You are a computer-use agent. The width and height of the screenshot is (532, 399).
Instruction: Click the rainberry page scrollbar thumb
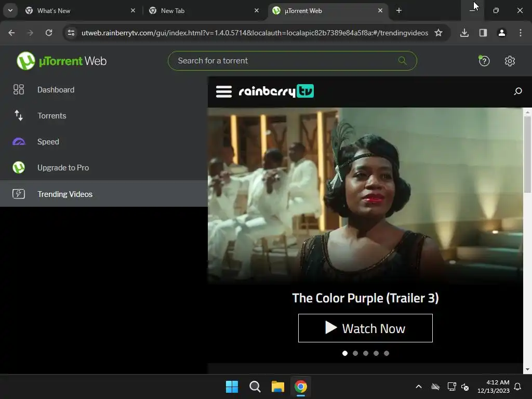(x=527, y=154)
